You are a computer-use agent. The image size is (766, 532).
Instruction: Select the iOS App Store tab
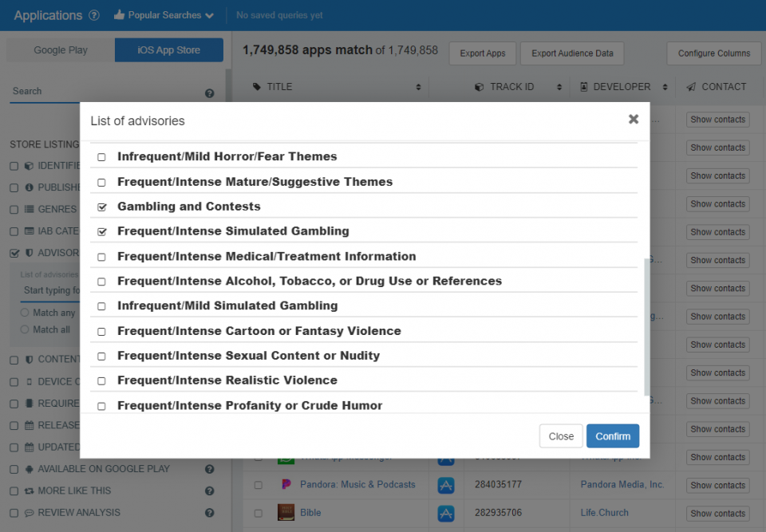point(169,49)
